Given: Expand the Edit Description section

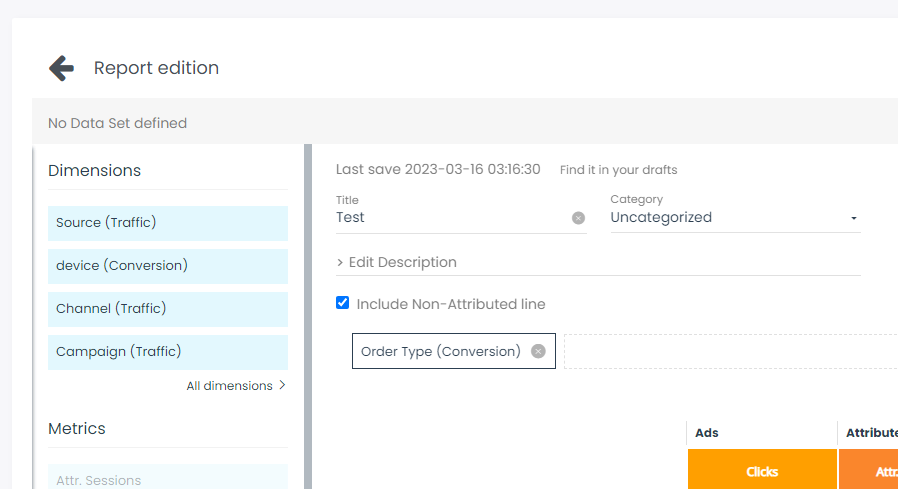Looking at the screenshot, I should click(x=397, y=262).
